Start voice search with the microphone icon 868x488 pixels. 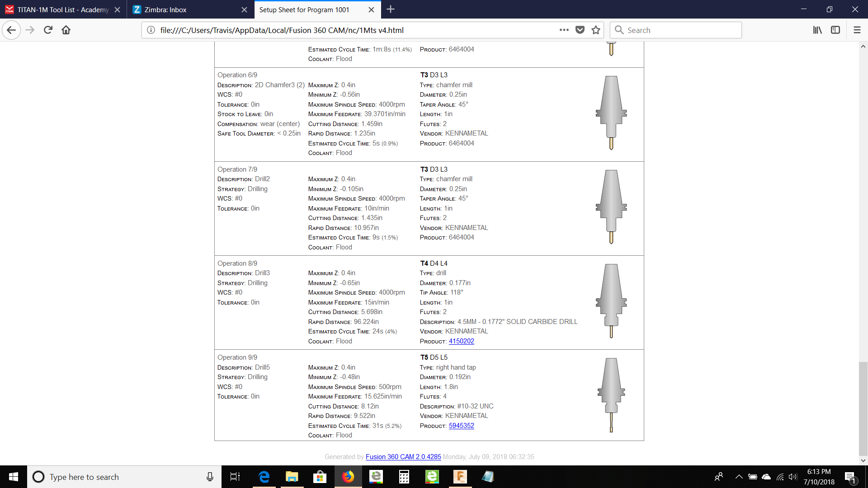(209, 477)
